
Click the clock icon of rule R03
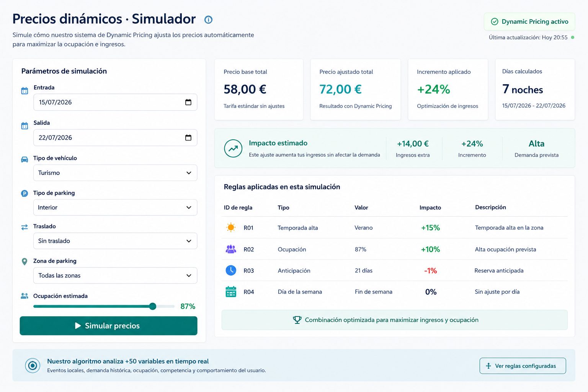(231, 270)
